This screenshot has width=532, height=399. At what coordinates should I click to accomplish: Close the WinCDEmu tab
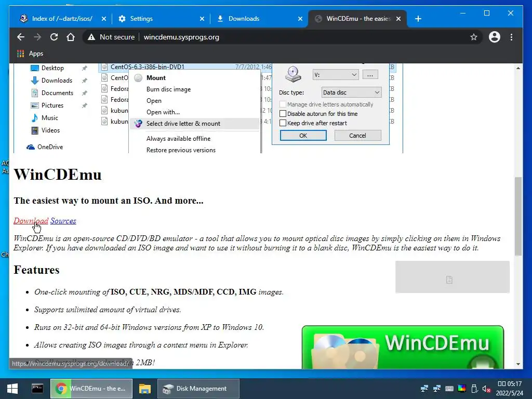click(x=398, y=19)
